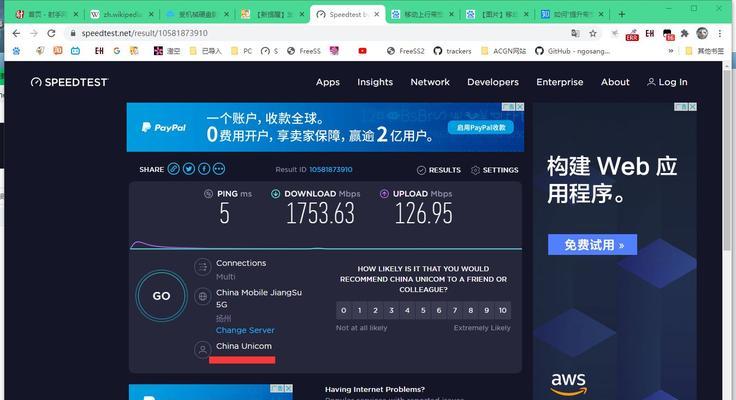This screenshot has width=736, height=400.
Task: Rate recommendation score 3
Action: [391, 310]
